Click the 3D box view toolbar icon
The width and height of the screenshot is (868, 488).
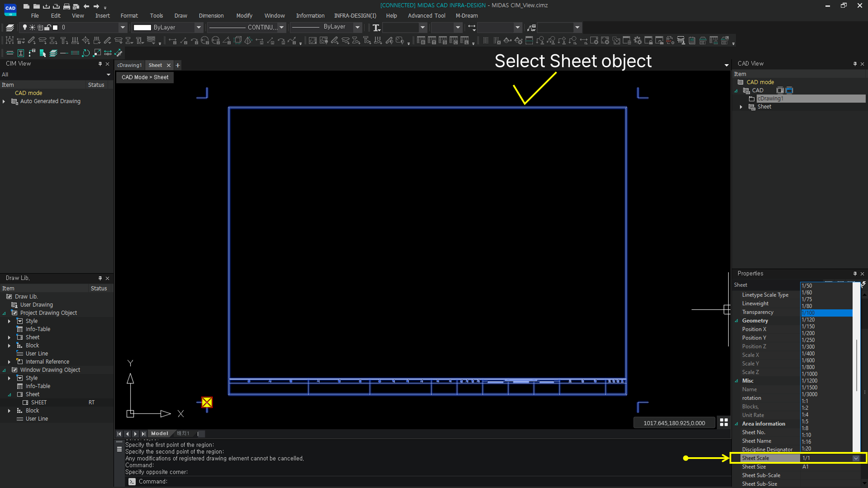click(x=238, y=40)
